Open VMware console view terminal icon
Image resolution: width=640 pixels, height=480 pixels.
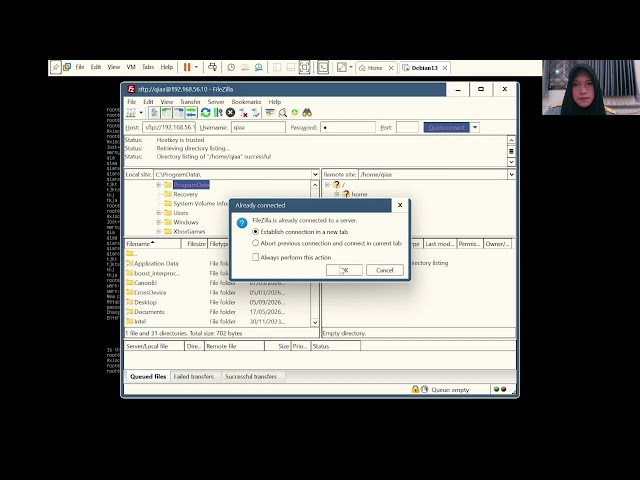[323, 67]
